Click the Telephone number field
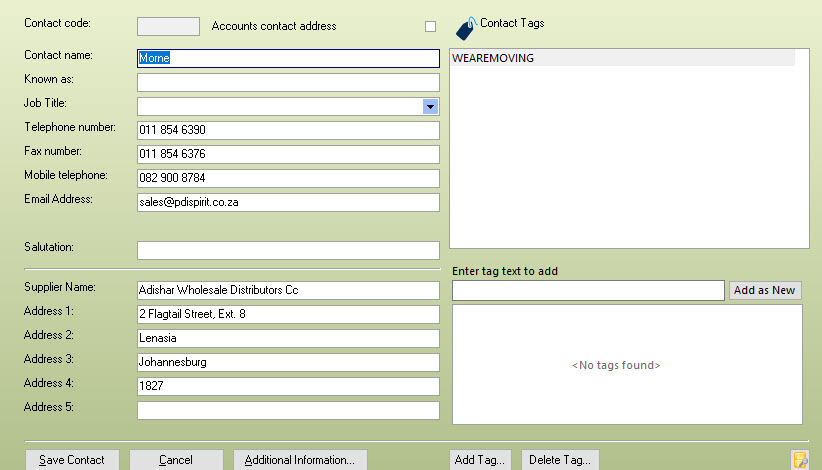This screenshot has height=470, width=822. point(288,130)
